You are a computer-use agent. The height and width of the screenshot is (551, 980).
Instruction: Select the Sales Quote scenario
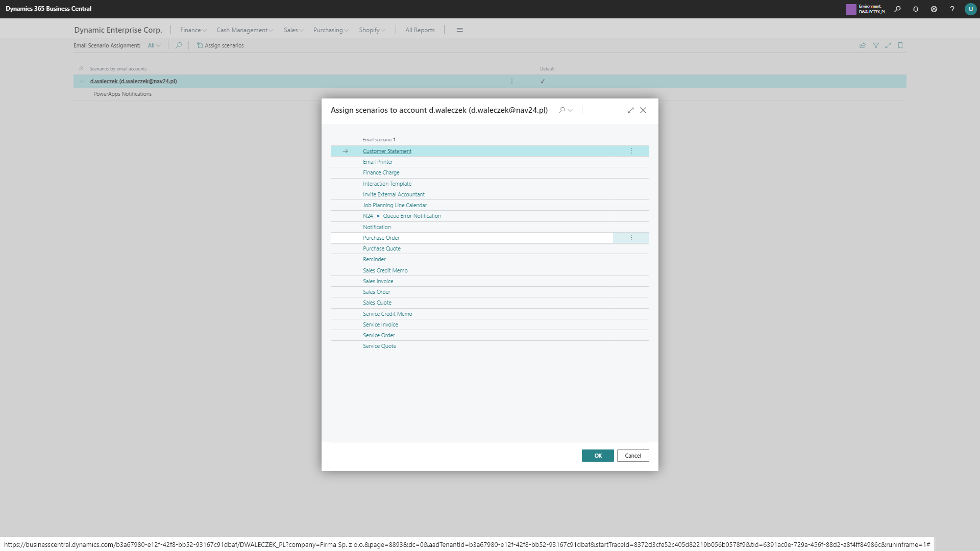(x=377, y=303)
